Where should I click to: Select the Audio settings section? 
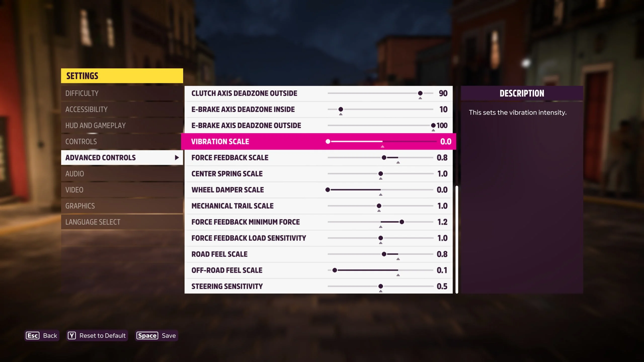[x=122, y=173]
